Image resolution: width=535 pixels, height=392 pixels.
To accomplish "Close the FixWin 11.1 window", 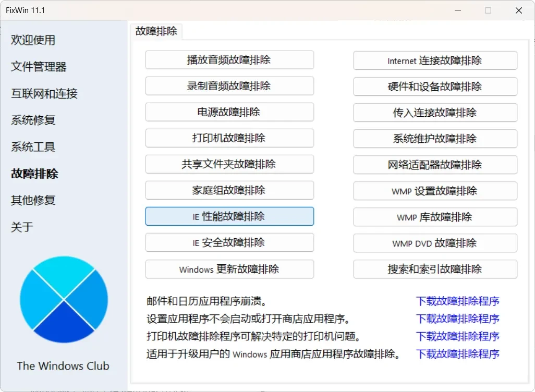I will pos(519,10).
